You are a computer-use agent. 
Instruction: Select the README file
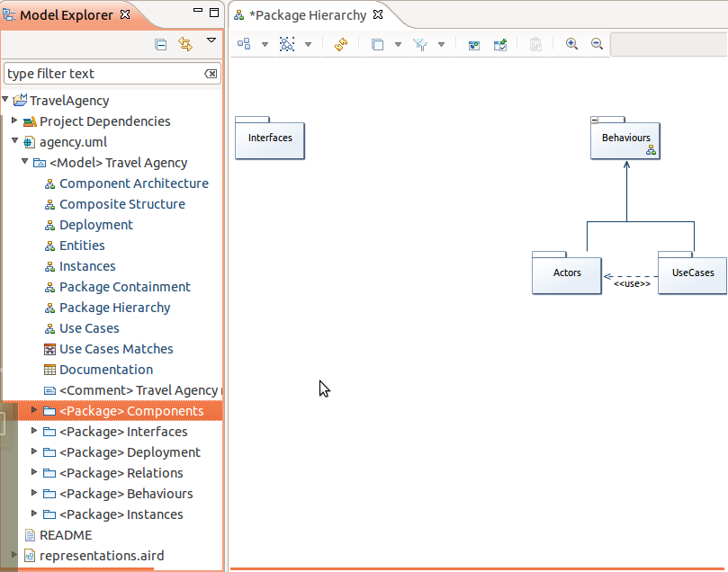coord(66,535)
